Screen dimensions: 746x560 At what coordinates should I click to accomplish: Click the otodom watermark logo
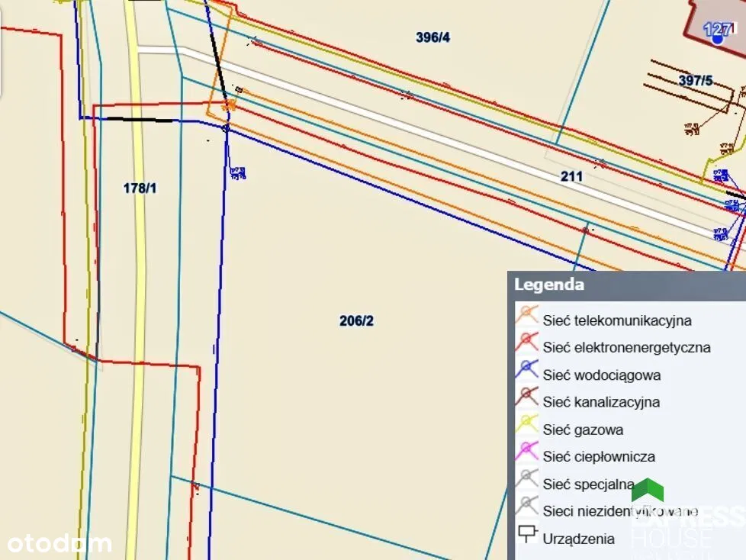pyautogui.click(x=59, y=543)
